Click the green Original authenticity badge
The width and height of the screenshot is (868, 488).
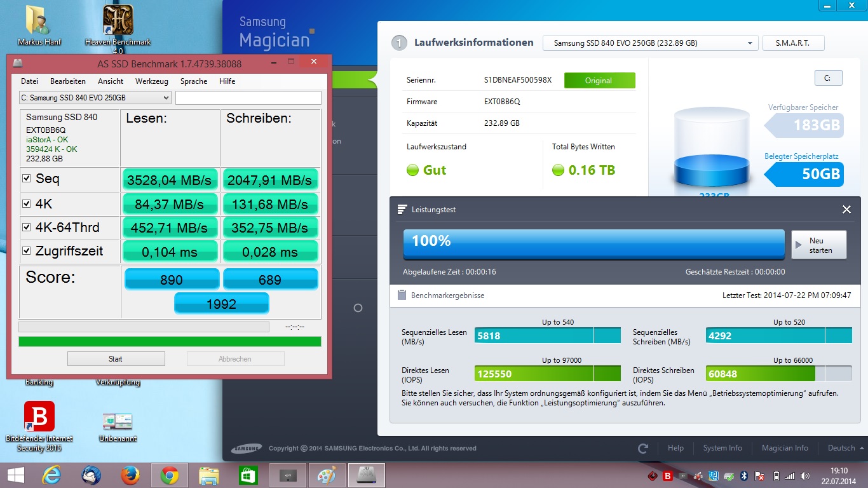click(599, 81)
